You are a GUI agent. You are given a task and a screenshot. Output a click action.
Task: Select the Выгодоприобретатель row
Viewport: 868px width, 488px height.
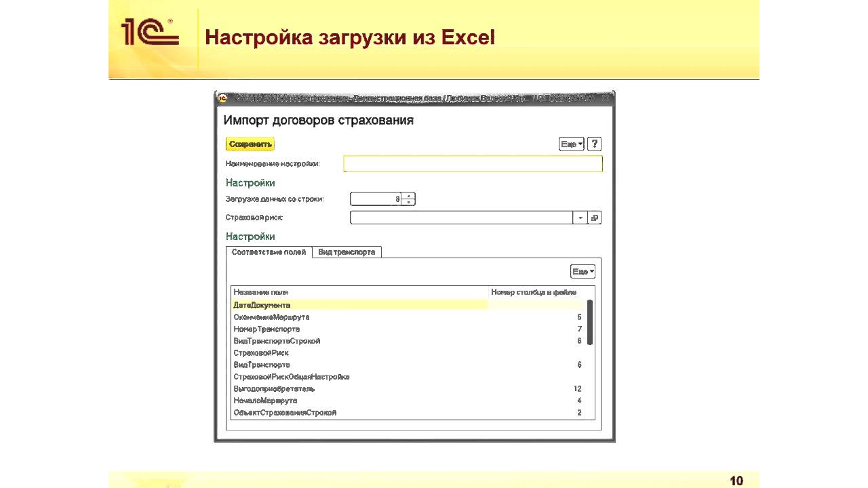(359, 389)
